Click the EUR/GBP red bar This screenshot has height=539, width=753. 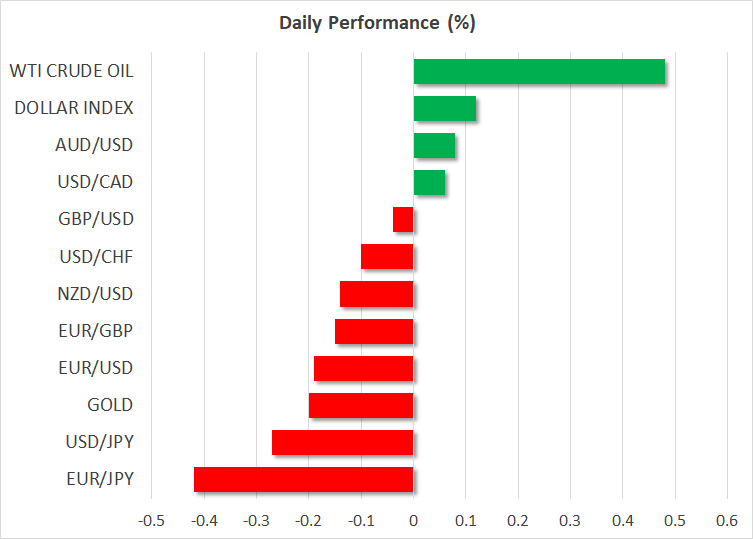(x=374, y=331)
